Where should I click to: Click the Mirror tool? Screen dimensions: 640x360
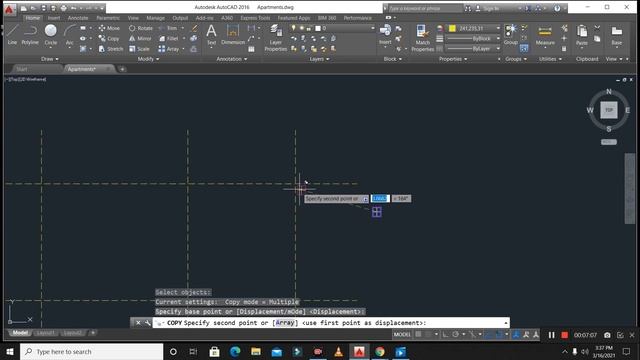[x=140, y=38]
